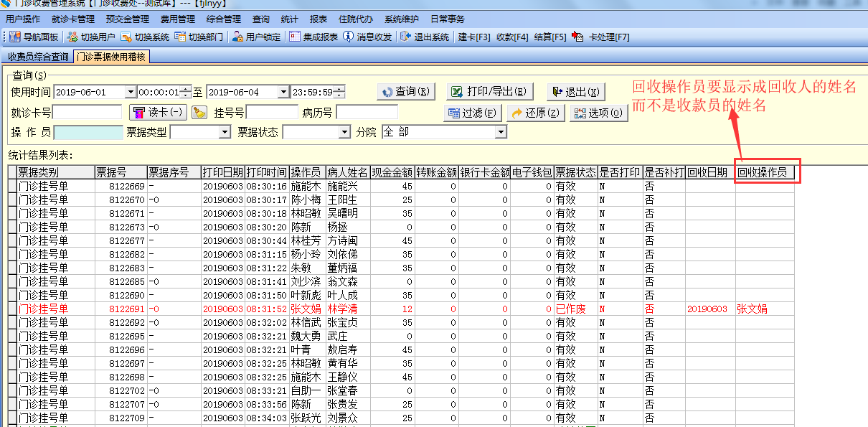This screenshot has width=868, height=427.
Task: Click the 选项(O) button
Action: point(599,113)
